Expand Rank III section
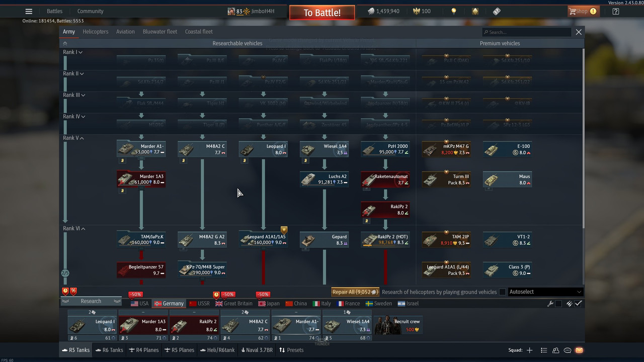The width and height of the screenshot is (644, 362). click(x=74, y=95)
